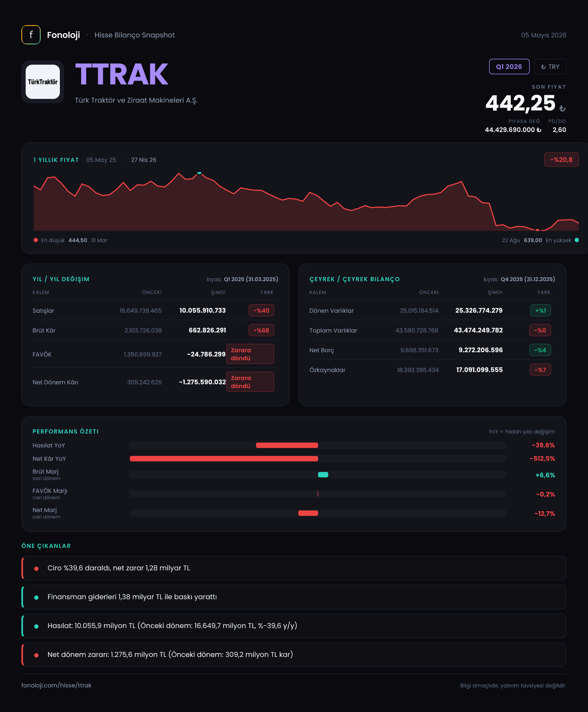Click Net Dönem Kârı value -1.275.590.032
Viewport: 588px width, 712px height.
[202, 382]
